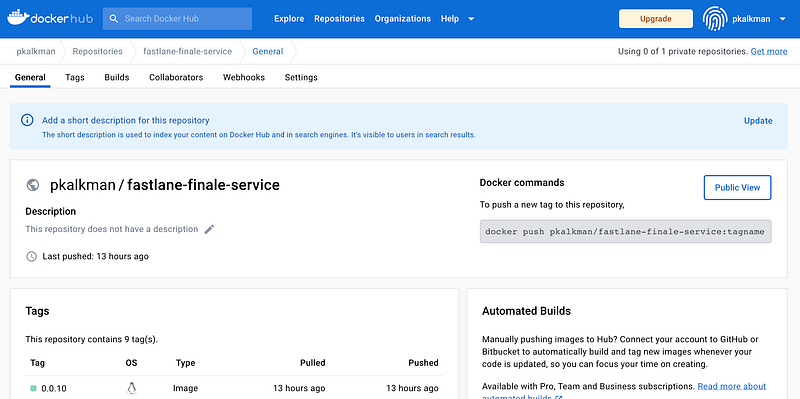Click the Type column header
Screen dimensions: 800x399
pyautogui.click(x=186, y=363)
